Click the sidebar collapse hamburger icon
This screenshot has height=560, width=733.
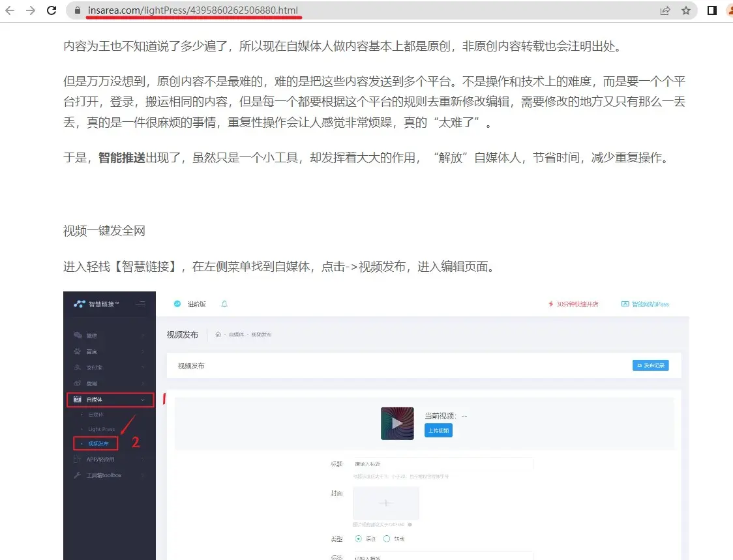coord(140,304)
